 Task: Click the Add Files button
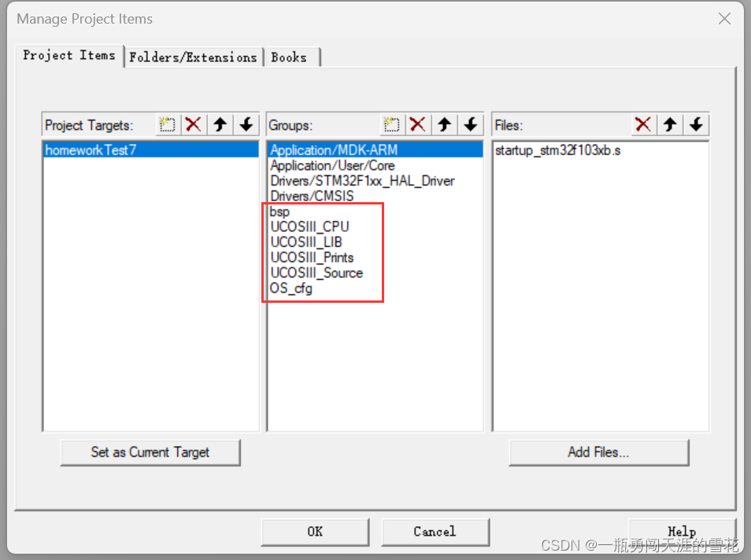599,452
